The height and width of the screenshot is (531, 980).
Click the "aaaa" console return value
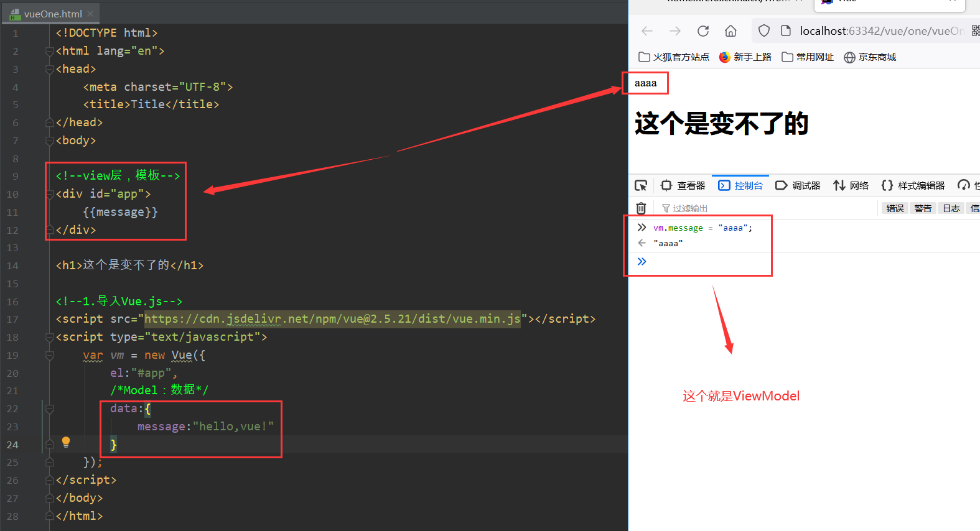(668, 243)
